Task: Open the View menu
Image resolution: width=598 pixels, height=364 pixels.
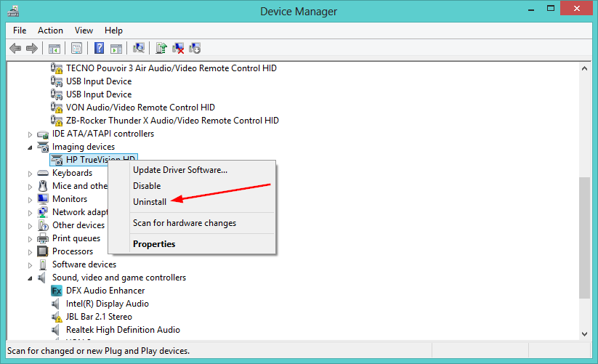Action: pos(84,31)
